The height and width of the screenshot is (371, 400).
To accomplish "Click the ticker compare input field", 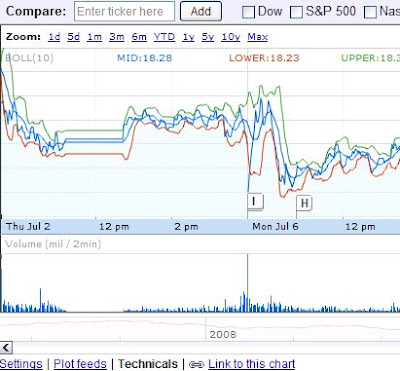I will point(124,11).
